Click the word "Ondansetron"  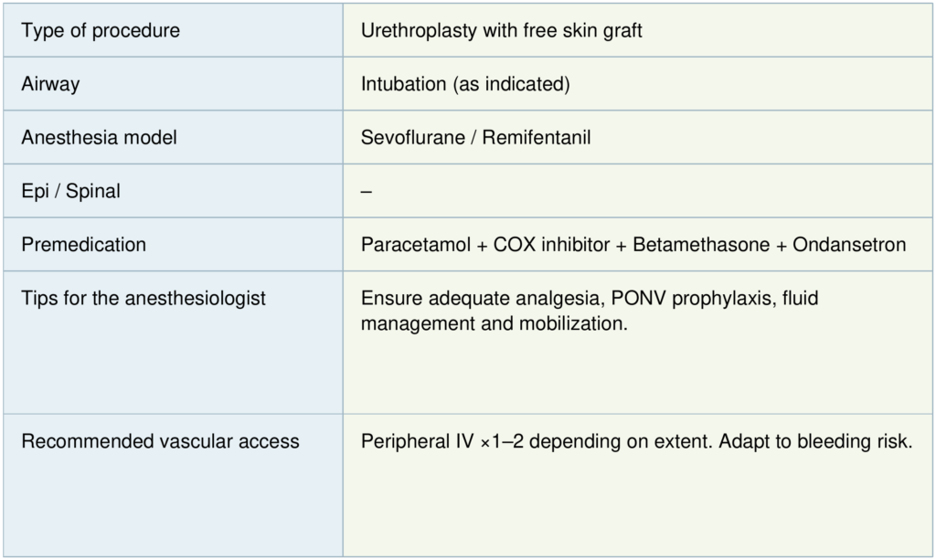[849, 245]
